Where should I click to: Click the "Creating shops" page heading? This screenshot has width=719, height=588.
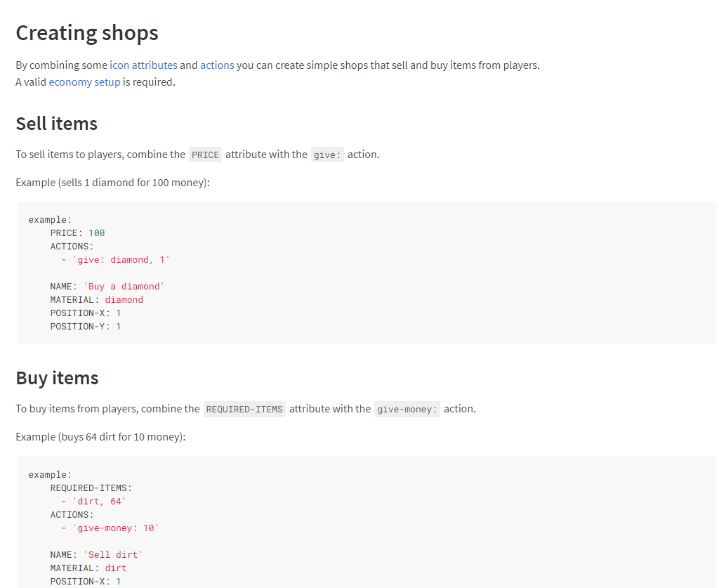point(87,33)
